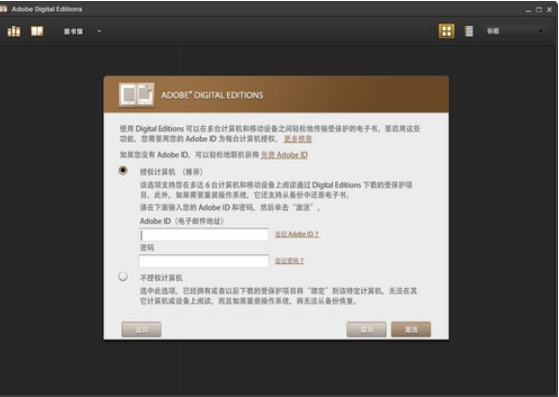
Task: Switch to reading view book icon
Action: [37, 31]
